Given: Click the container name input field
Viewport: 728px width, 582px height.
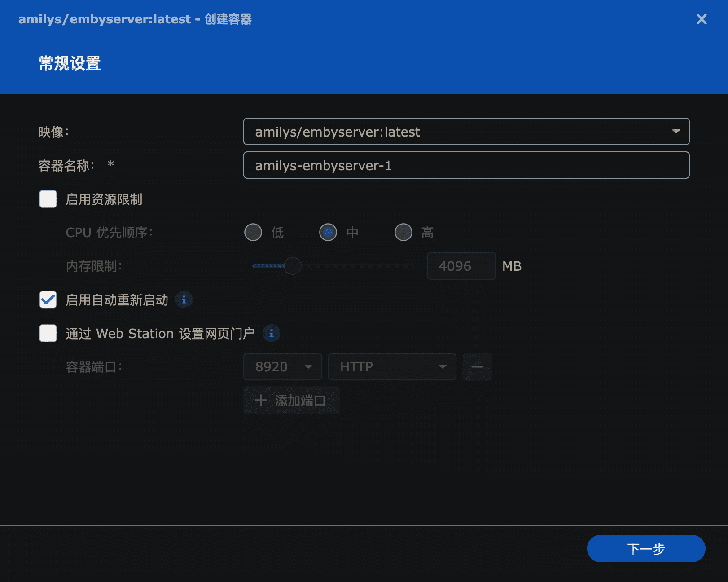Looking at the screenshot, I should pos(466,165).
